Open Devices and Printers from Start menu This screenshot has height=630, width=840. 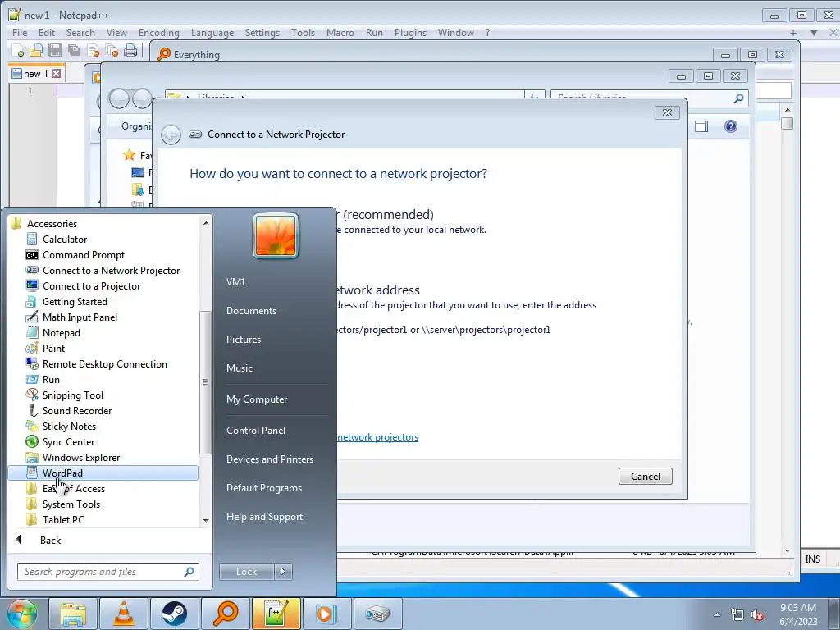point(269,459)
